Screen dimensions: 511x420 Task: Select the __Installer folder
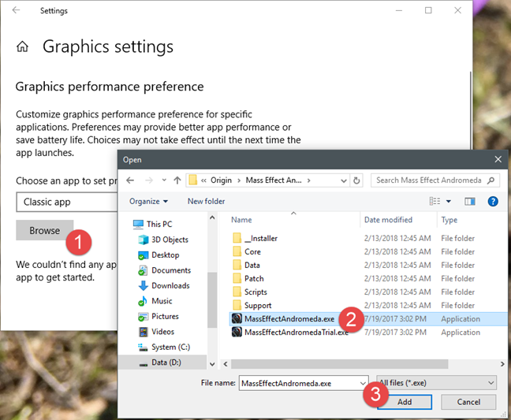click(255, 238)
